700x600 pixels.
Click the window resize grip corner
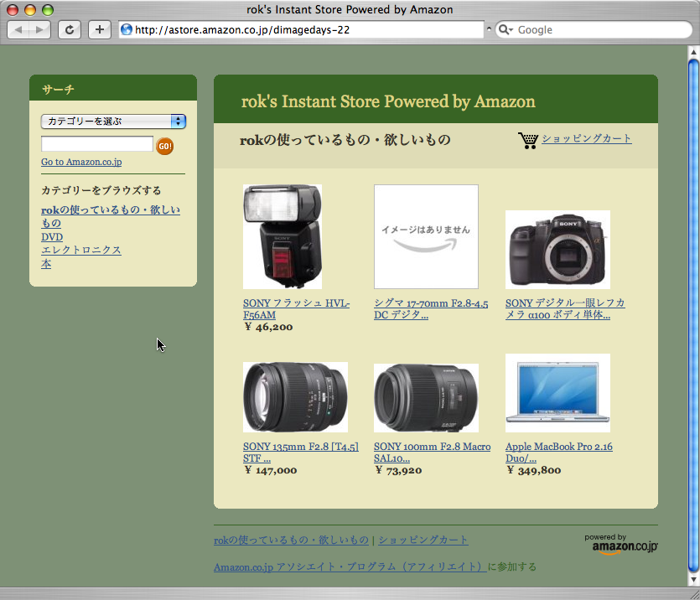point(694,594)
